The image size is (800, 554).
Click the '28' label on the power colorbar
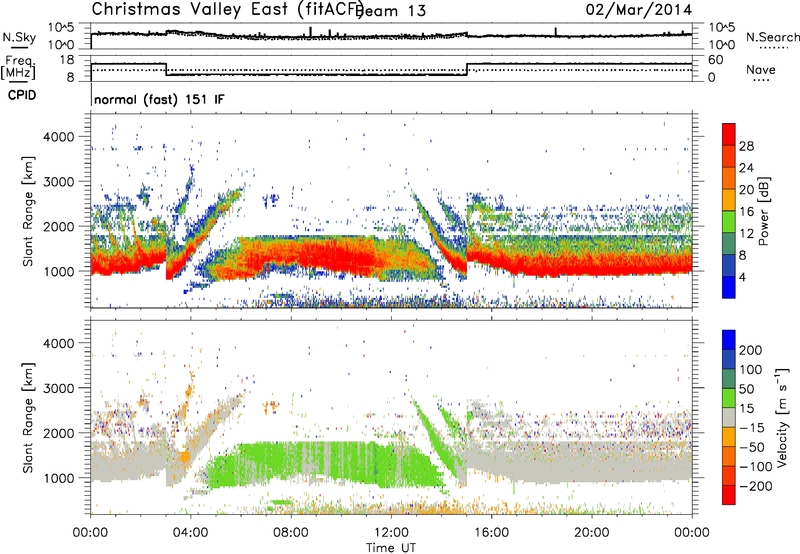click(x=746, y=146)
